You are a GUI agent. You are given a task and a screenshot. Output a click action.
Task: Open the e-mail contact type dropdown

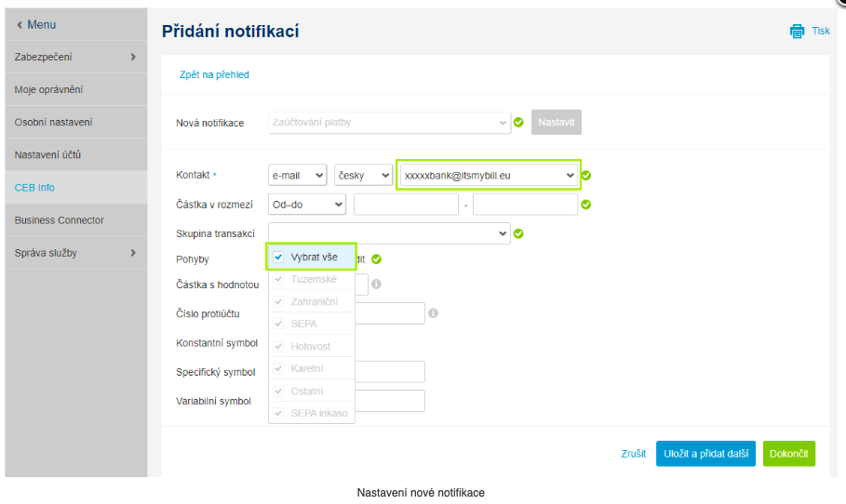[297, 175]
